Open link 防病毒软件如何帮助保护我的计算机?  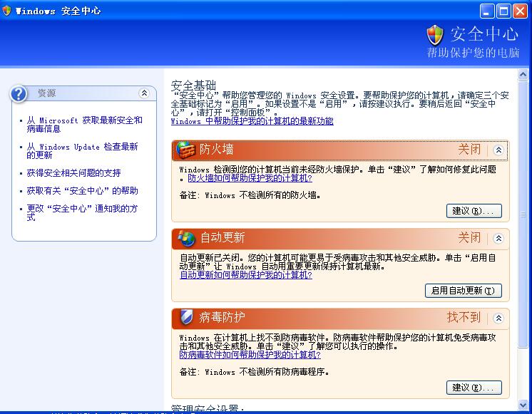[250, 355]
